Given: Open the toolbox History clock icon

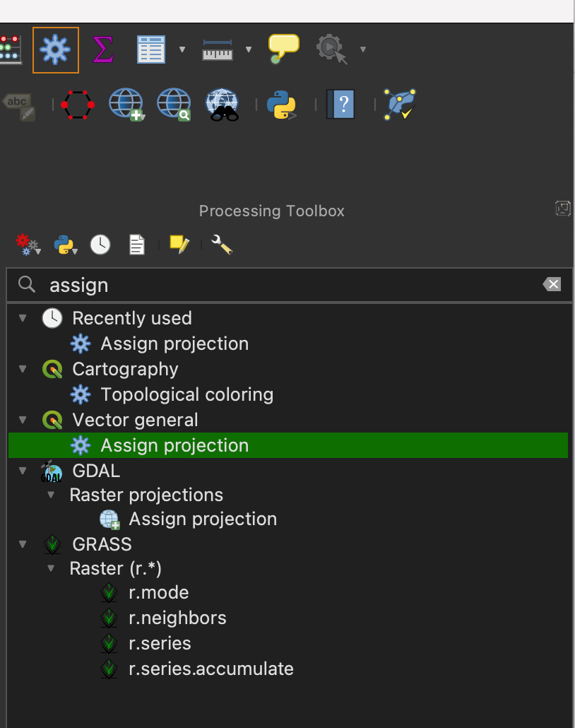Looking at the screenshot, I should tap(100, 245).
